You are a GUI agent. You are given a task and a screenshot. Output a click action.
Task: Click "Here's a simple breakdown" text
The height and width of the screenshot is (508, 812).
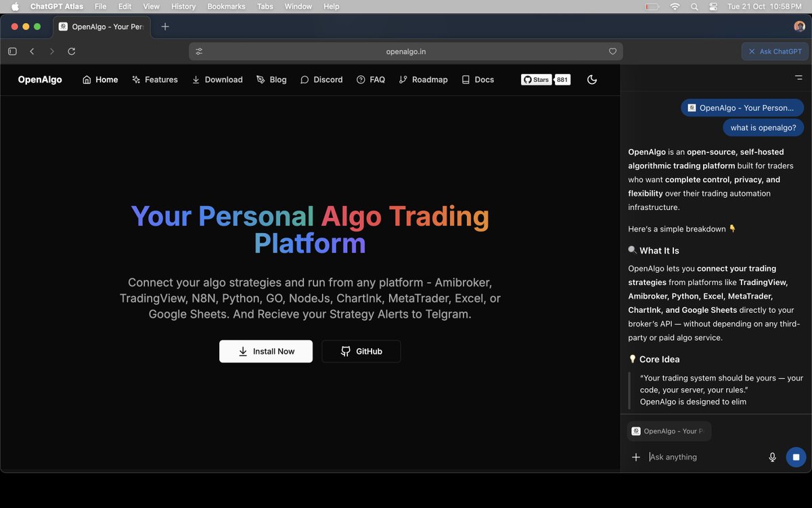(677, 229)
